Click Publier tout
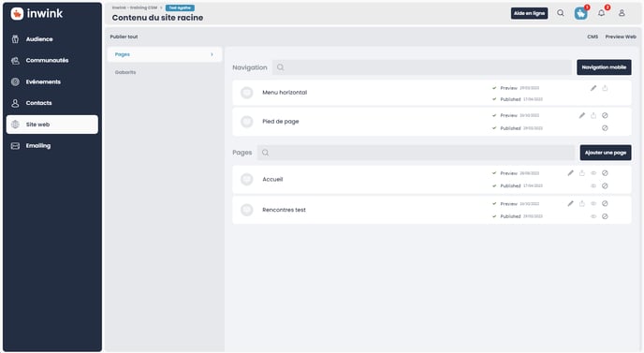 pos(124,37)
